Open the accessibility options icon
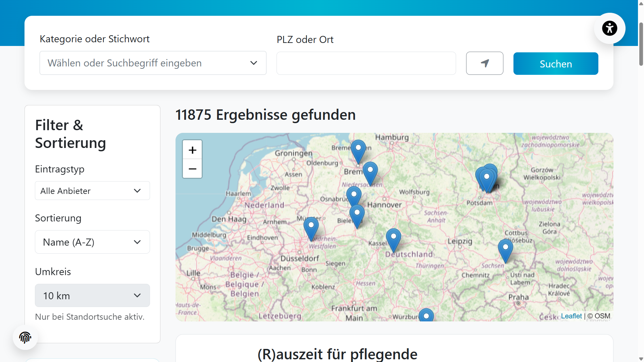Image resolution: width=644 pixels, height=362 pixels. point(609,28)
